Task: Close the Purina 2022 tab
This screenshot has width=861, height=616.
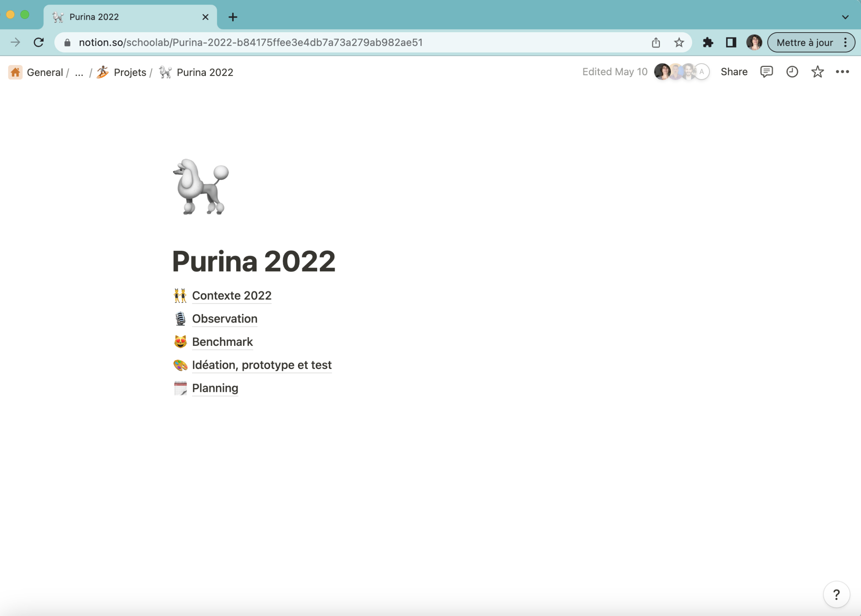Action: pos(205,17)
